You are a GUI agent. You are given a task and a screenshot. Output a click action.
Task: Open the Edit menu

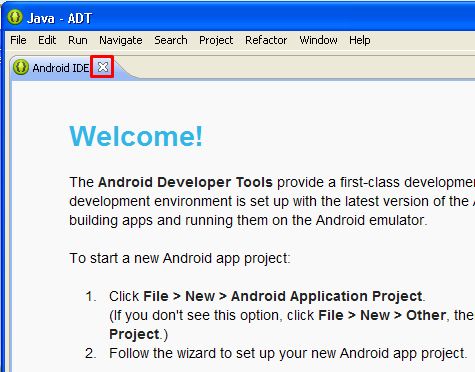pyautogui.click(x=47, y=40)
